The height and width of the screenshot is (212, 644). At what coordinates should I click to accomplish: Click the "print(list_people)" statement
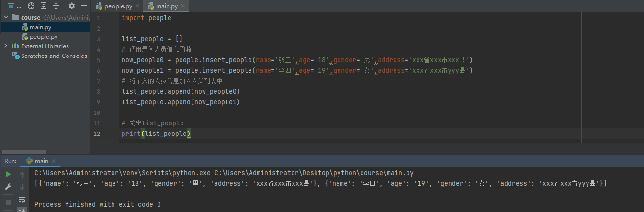point(156,134)
